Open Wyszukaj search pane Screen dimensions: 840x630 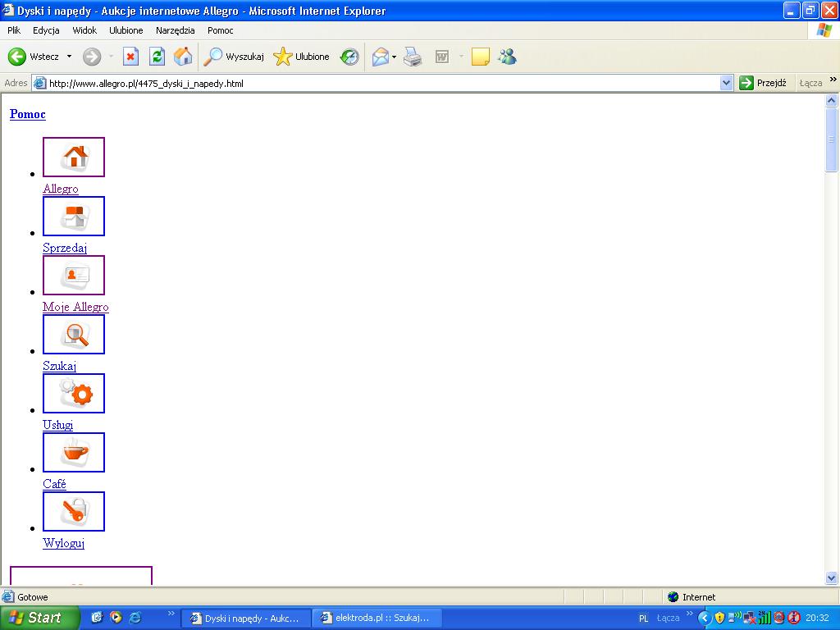234,57
